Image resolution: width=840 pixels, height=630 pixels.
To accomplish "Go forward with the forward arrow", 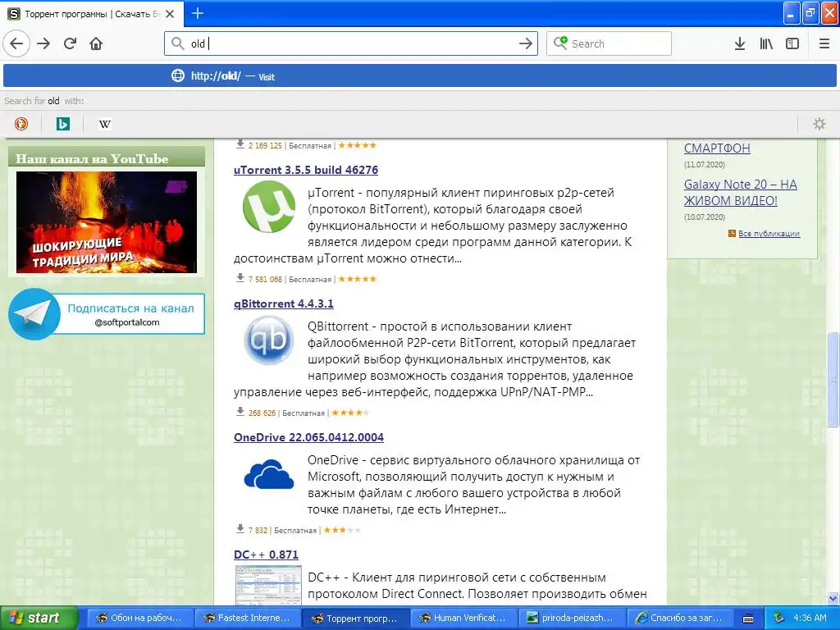I will [x=43, y=43].
